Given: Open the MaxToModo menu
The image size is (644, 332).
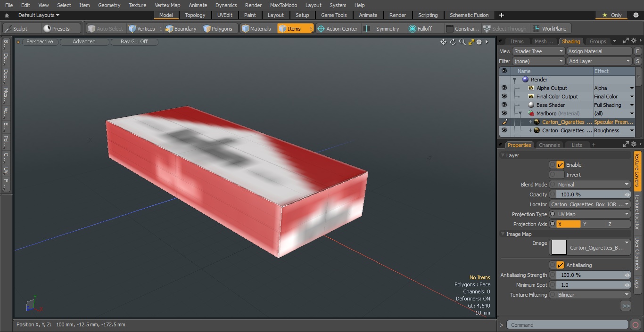Looking at the screenshot, I should [x=283, y=5].
